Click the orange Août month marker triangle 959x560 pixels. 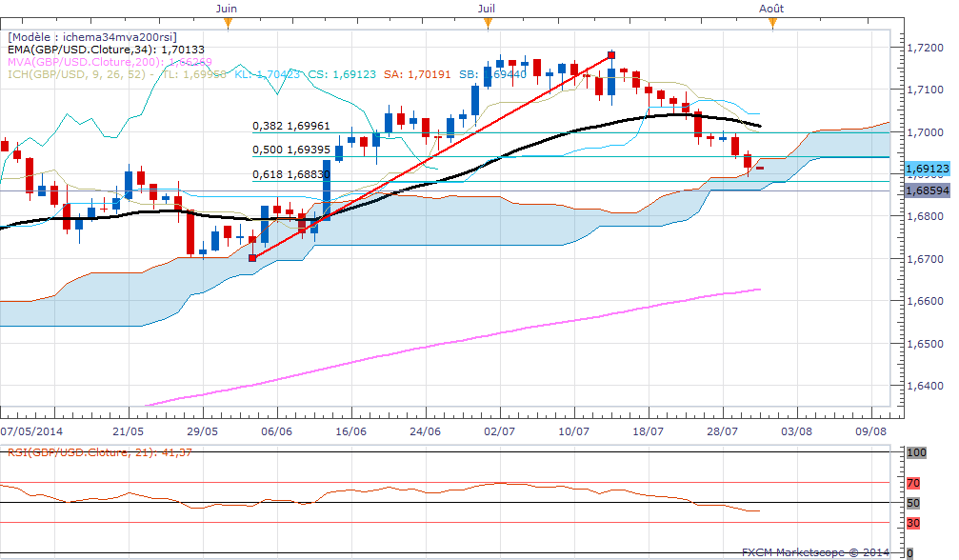pos(772,19)
